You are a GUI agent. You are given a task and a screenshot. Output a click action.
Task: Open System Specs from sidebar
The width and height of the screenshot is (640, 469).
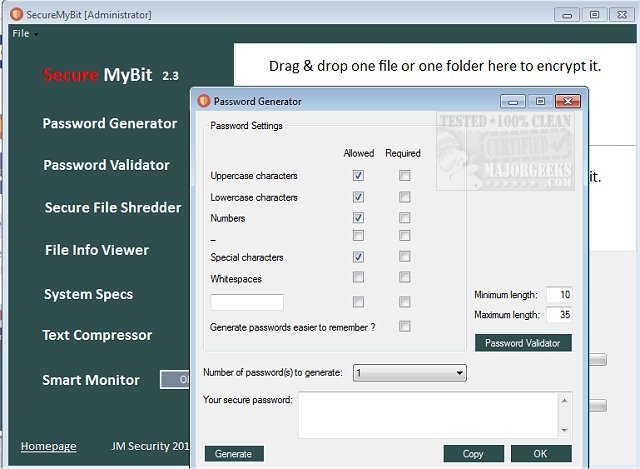click(89, 294)
